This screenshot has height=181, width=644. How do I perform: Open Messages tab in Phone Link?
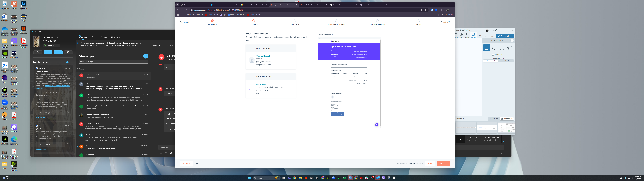[83, 37]
